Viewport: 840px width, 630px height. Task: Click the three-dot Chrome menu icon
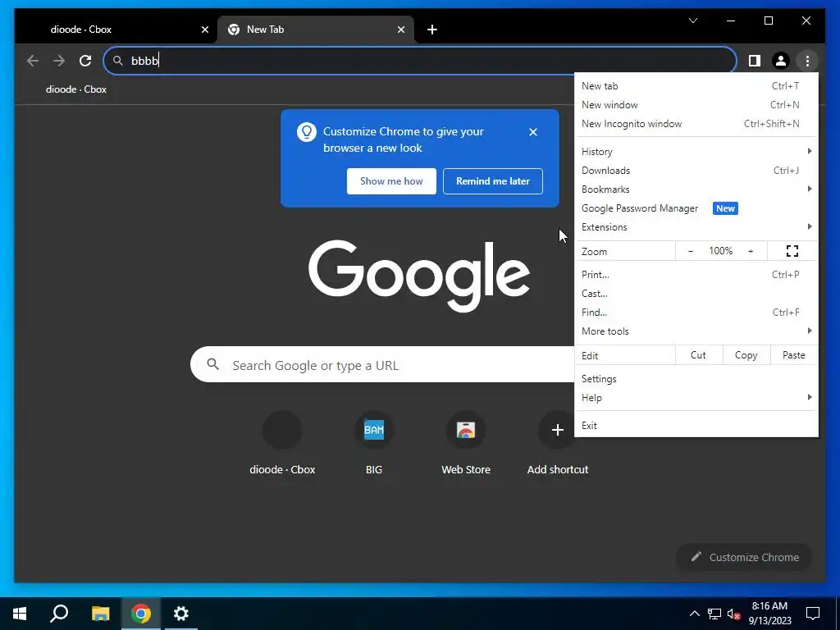point(807,61)
